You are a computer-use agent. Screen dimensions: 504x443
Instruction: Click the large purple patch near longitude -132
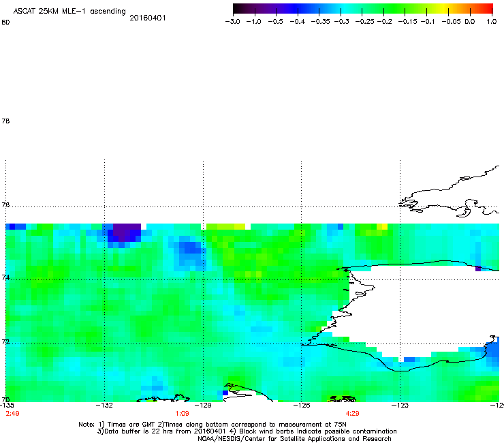[x=127, y=232]
